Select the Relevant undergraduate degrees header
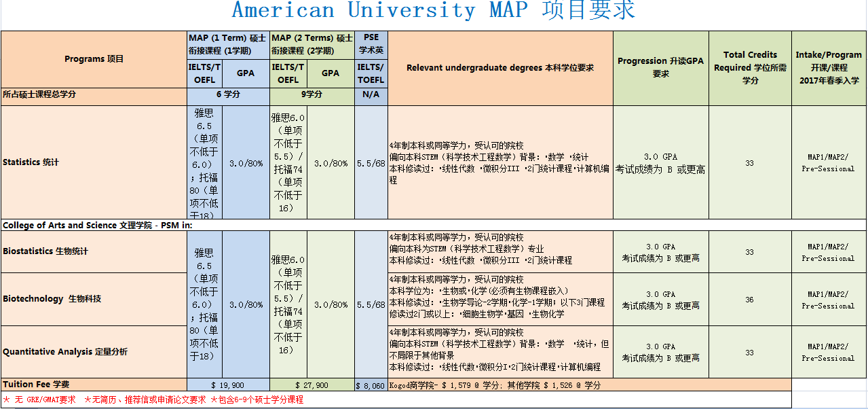This screenshot has width=868, height=409. [500, 68]
